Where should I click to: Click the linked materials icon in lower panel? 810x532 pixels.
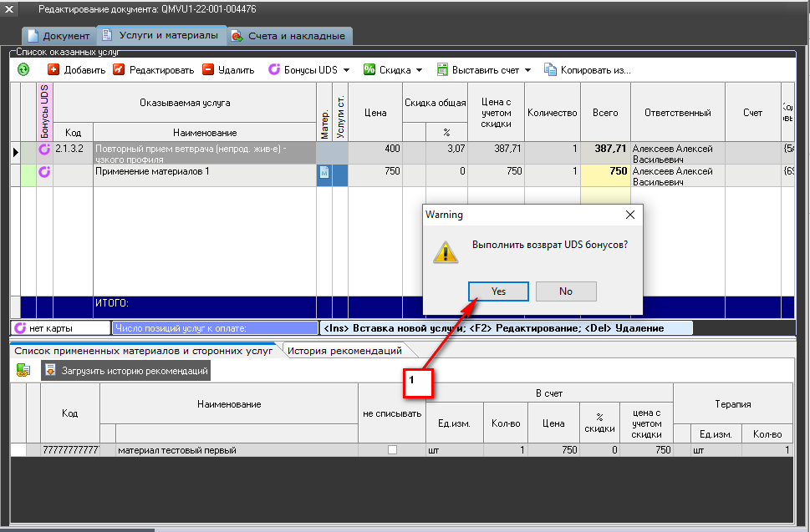23,370
